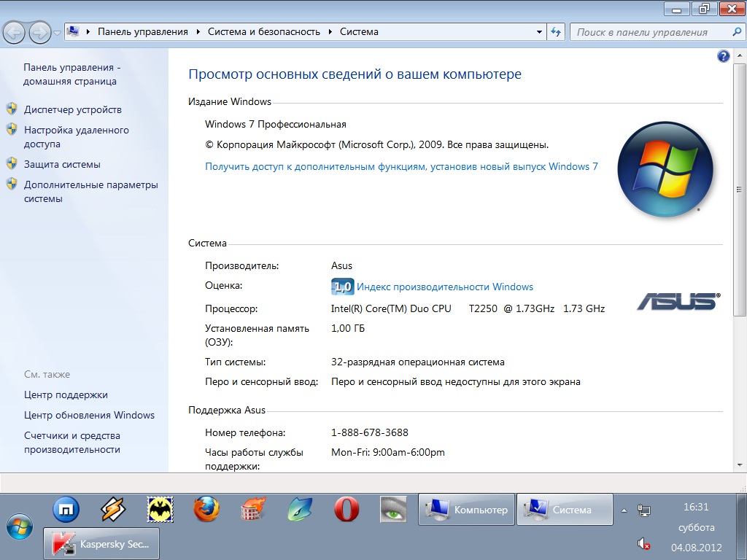Screen dimensions: 747x560
Task: Click the ASUS logo
Action: (x=679, y=301)
